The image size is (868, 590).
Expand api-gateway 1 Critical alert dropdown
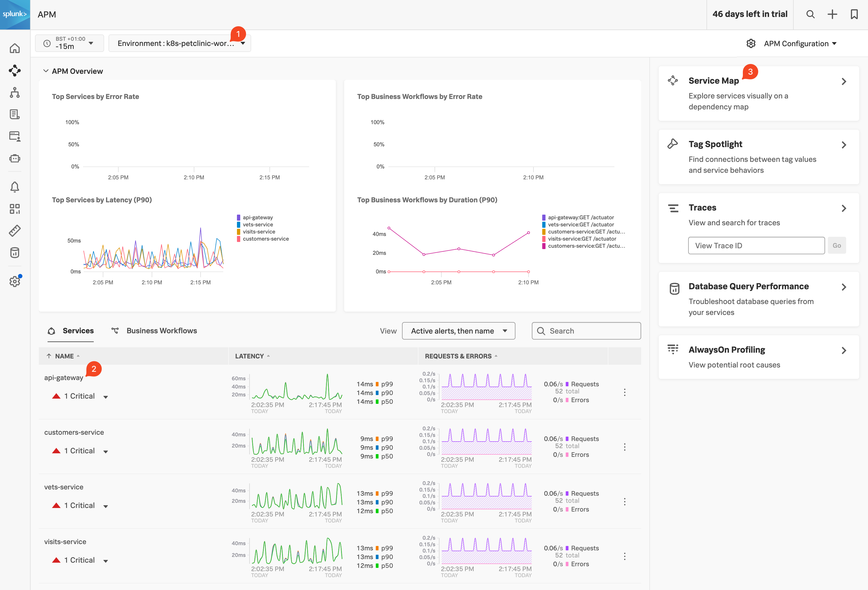click(106, 397)
